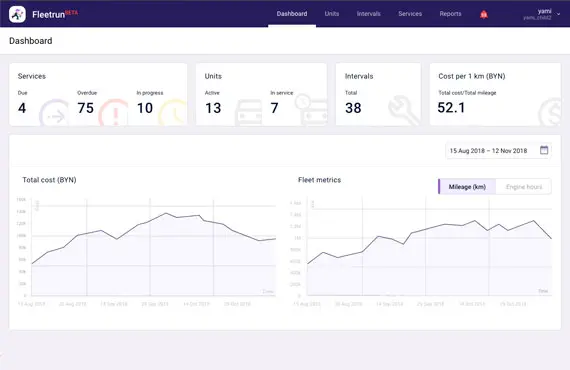This screenshot has height=370, width=570.
Task: Click the Fleetrun logo icon
Action: coord(17,14)
